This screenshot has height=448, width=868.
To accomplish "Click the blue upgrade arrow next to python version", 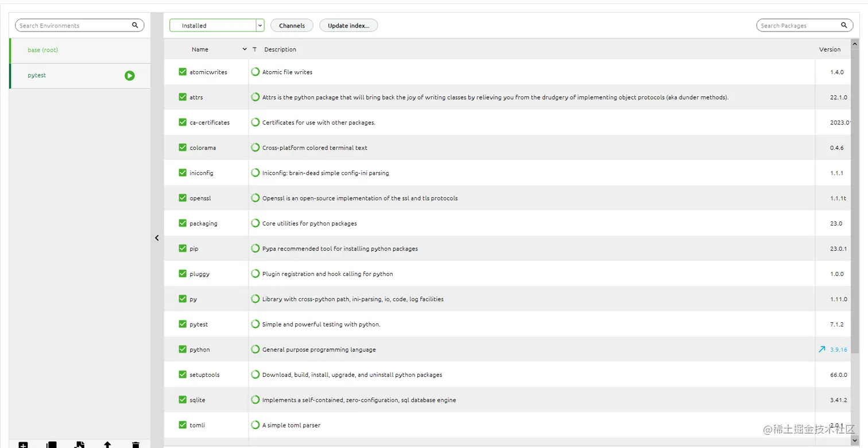I will pos(822,349).
